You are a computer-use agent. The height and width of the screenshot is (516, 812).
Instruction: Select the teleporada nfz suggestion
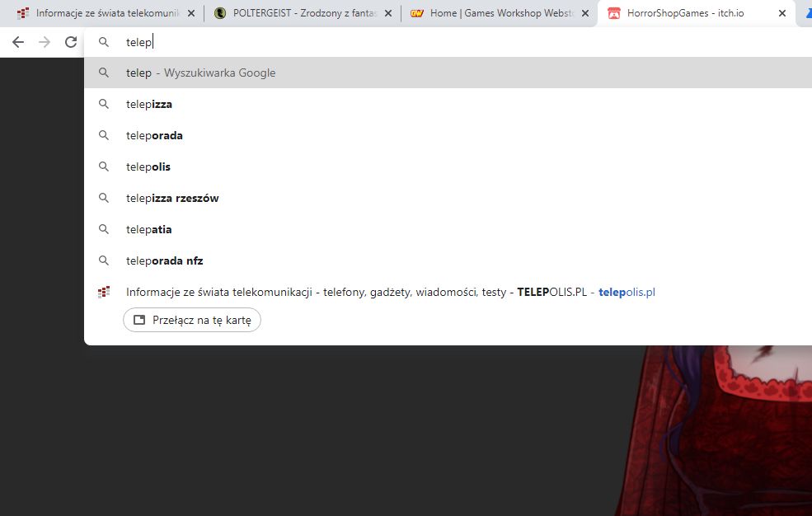[x=164, y=260]
